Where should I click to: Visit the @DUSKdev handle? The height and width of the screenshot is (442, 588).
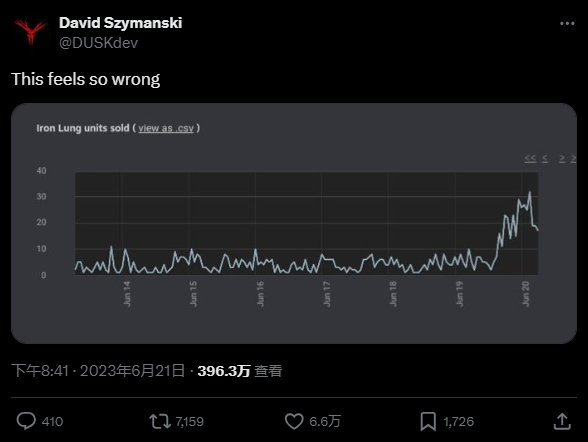click(x=98, y=43)
